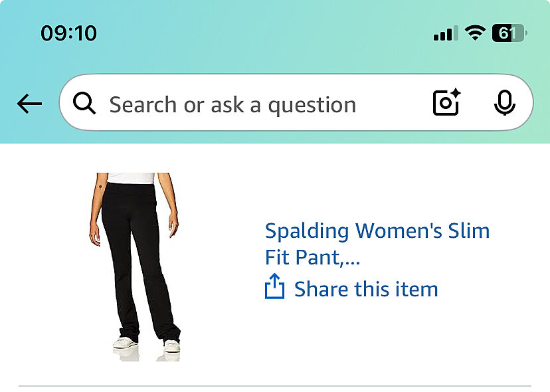This screenshot has width=550, height=392.
Task: Click the word "Spalding" in the product title
Action: [307, 231]
